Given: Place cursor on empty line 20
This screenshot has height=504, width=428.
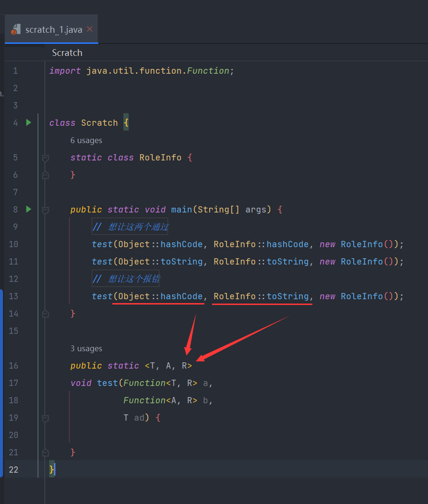Looking at the screenshot, I should [193, 435].
